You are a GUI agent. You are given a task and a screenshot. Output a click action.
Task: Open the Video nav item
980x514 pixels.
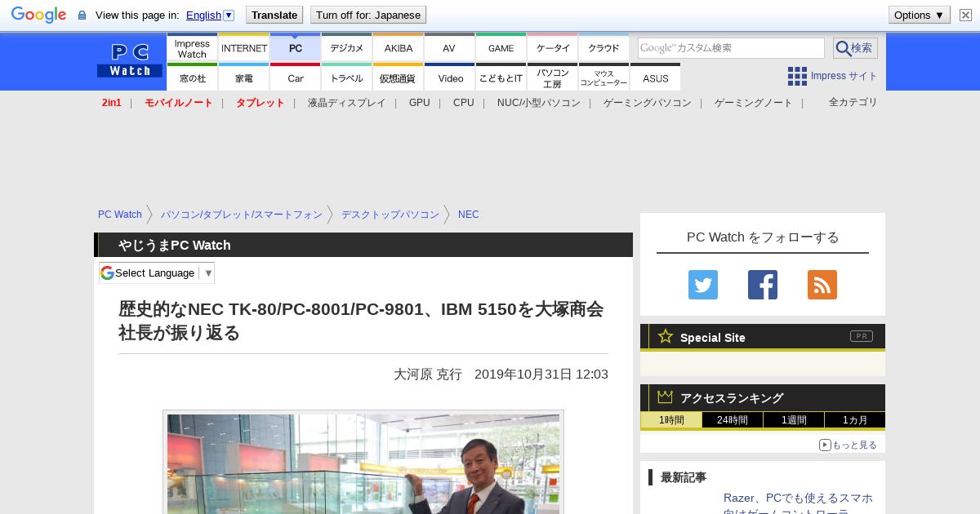pos(450,78)
